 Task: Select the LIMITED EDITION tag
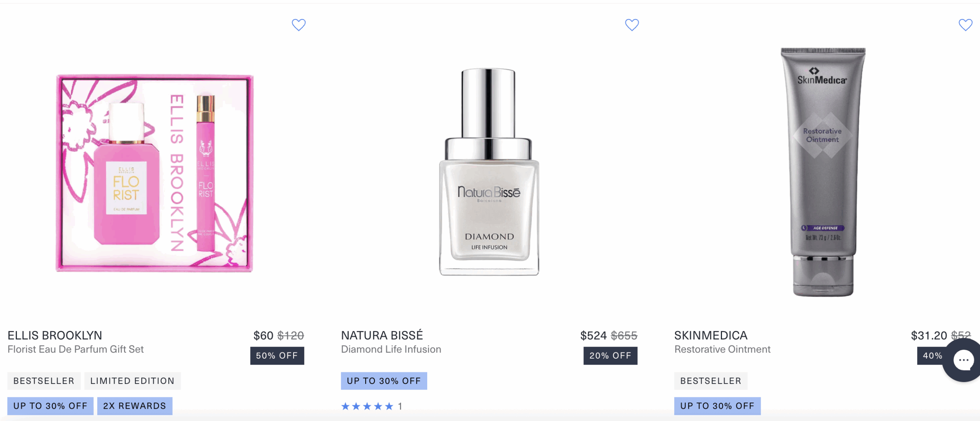pyautogui.click(x=132, y=381)
